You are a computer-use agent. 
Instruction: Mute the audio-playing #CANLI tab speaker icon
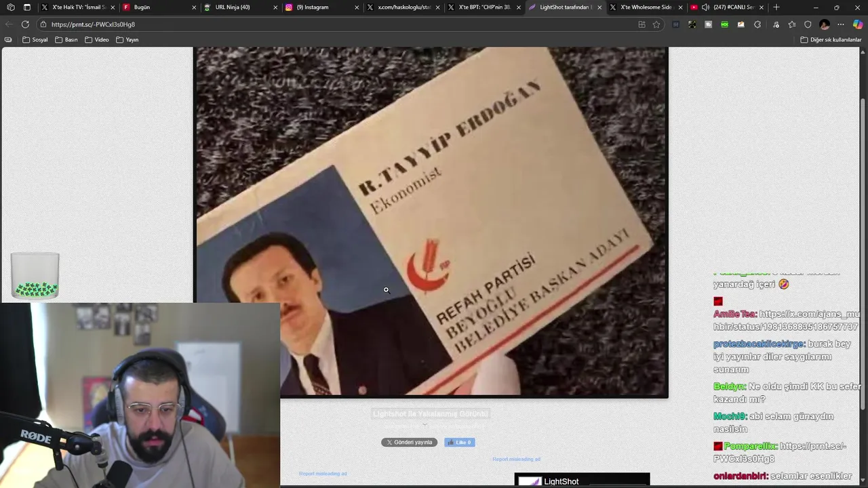click(x=705, y=7)
